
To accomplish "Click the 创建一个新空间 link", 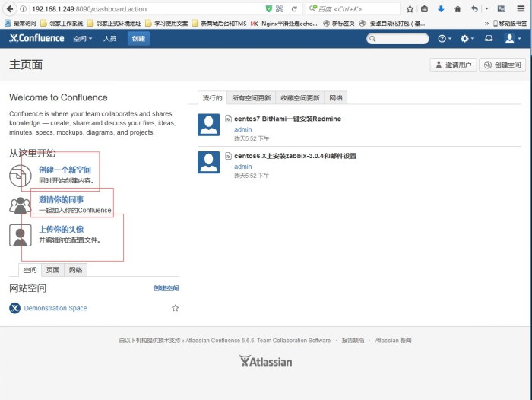I will 65,170.
